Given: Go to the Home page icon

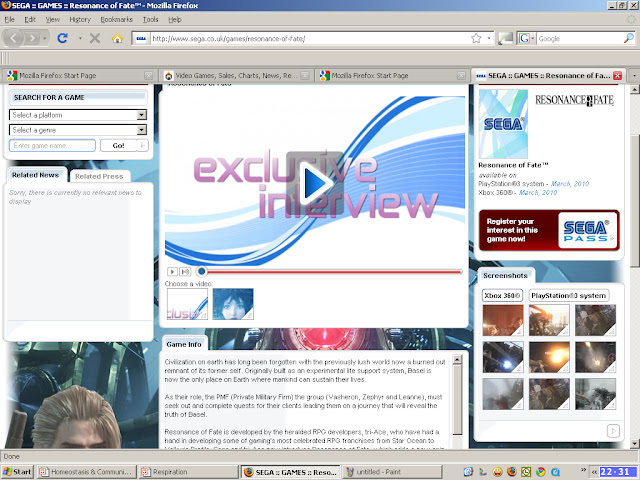Looking at the screenshot, I should click(x=118, y=38).
